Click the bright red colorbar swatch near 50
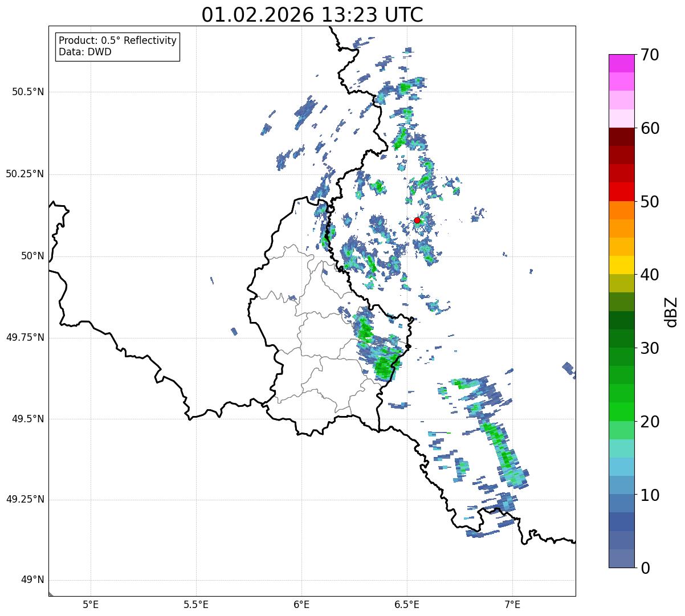Screen dimensions: 685x616 point(622,191)
